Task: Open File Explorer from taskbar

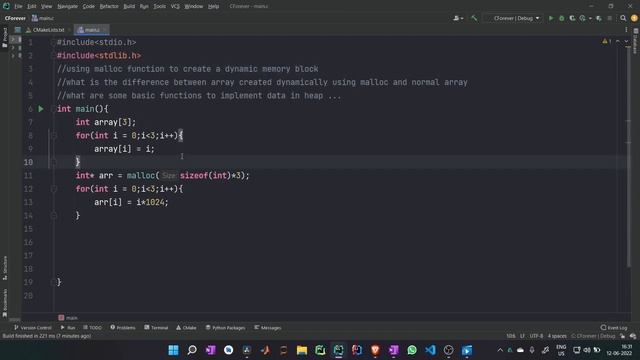Action: pos(302,350)
